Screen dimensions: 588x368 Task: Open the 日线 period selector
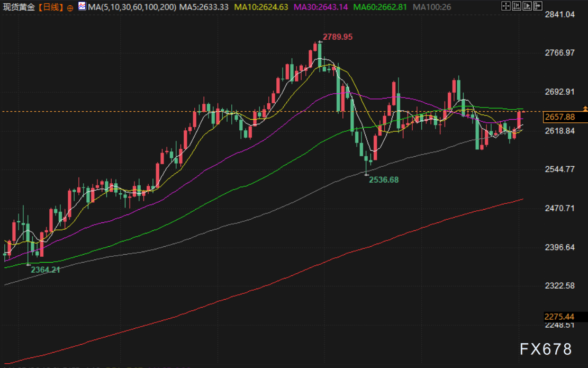pos(51,7)
